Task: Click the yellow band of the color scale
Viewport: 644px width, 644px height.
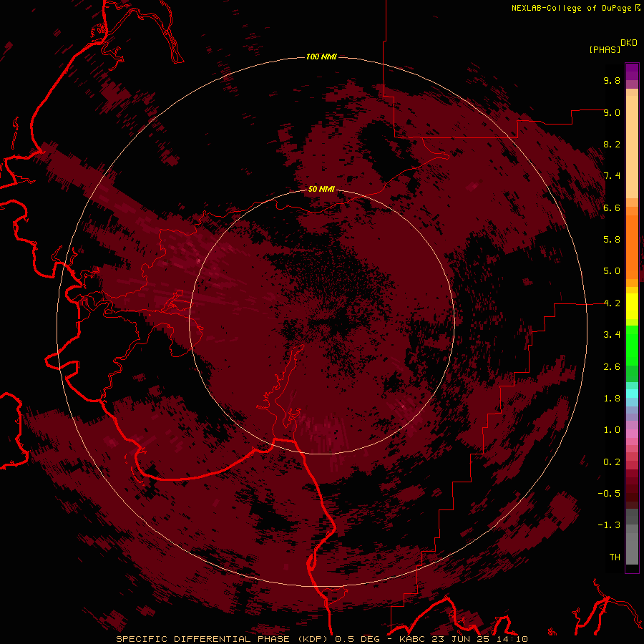Action: click(632, 306)
